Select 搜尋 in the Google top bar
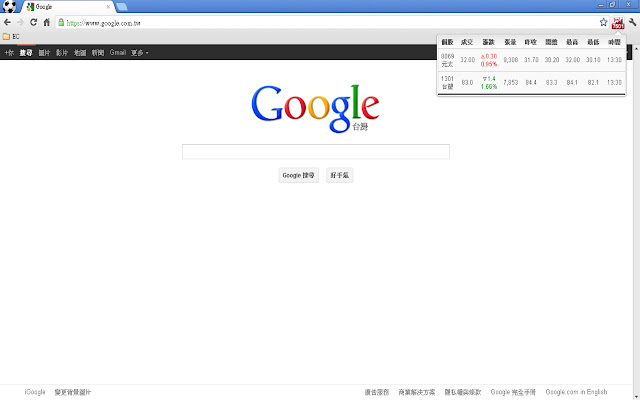640x400 pixels. pyautogui.click(x=26, y=53)
